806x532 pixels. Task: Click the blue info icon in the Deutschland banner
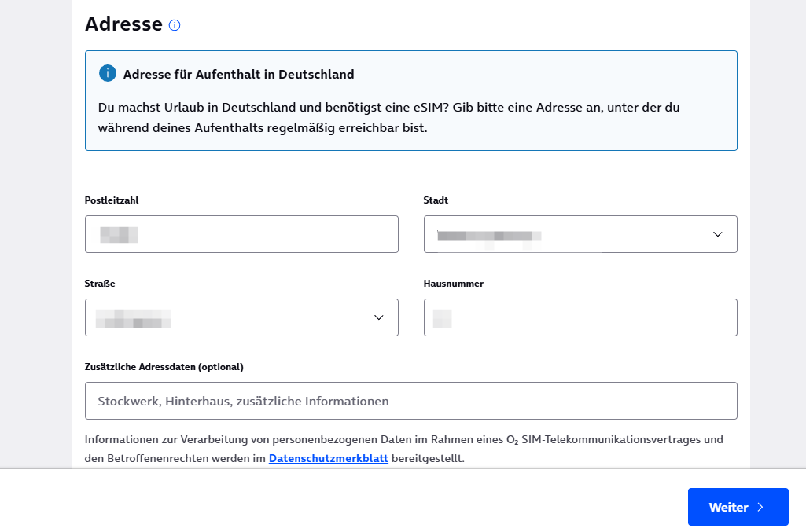108,74
